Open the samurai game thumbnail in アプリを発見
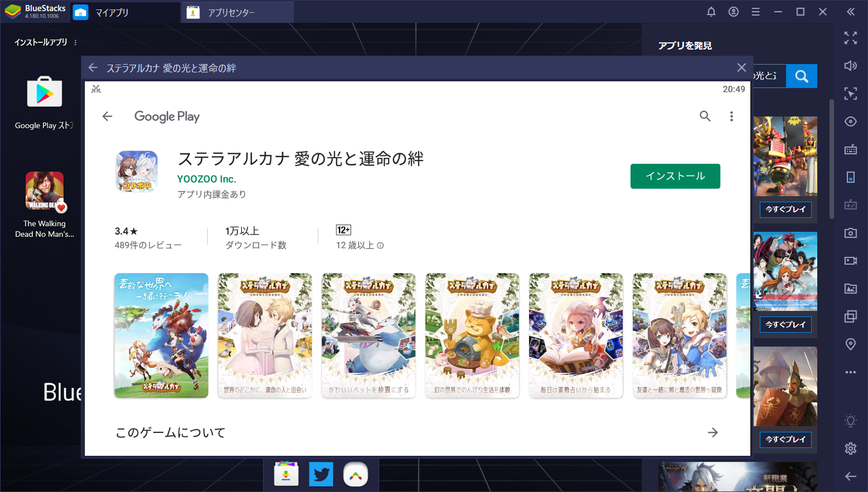The width and height of the screenshot is (868, 492). [x=785, y=156]
